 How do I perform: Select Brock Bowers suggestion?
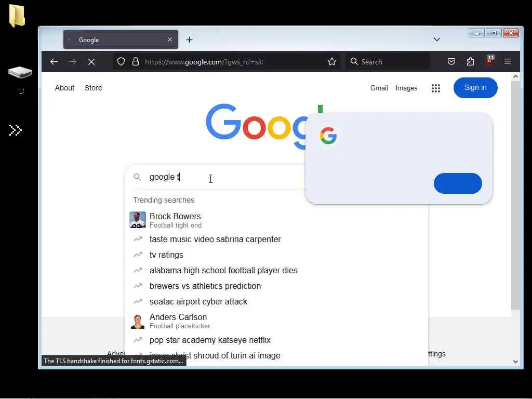click(x=276, y=220)
